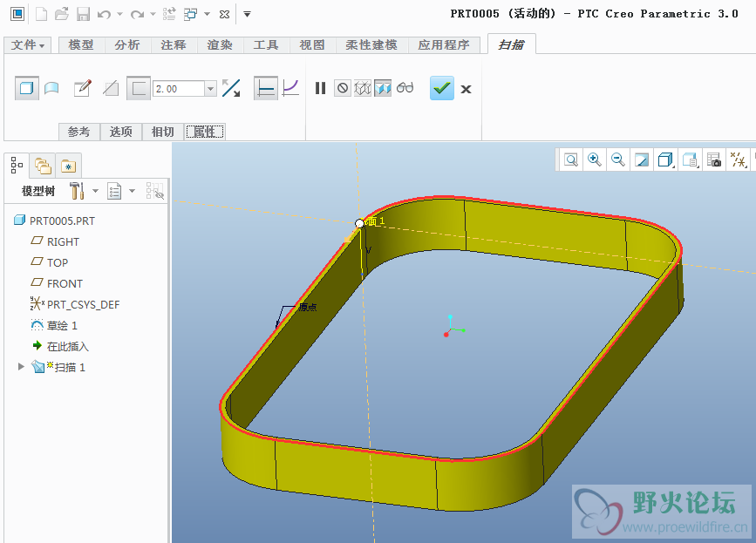Image resolution: width=756 pixels, height=543 pixels.
Task: Expand the 扫描 1 tree node
Action: [x=21, y=367]
